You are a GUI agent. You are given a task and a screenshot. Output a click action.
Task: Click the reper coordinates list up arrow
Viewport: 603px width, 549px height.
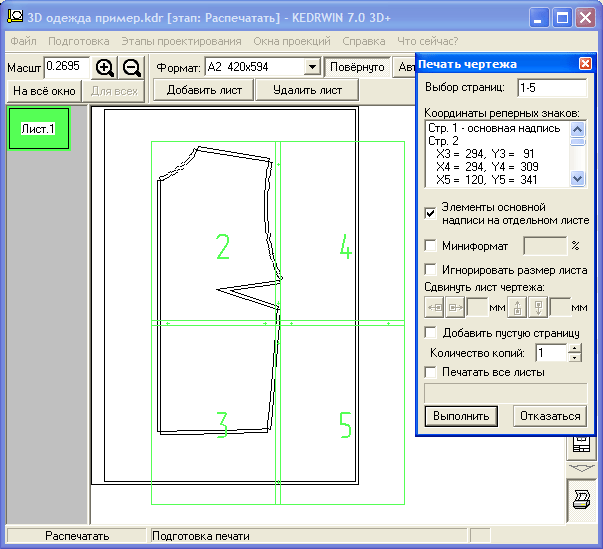(x=578, y=129)
